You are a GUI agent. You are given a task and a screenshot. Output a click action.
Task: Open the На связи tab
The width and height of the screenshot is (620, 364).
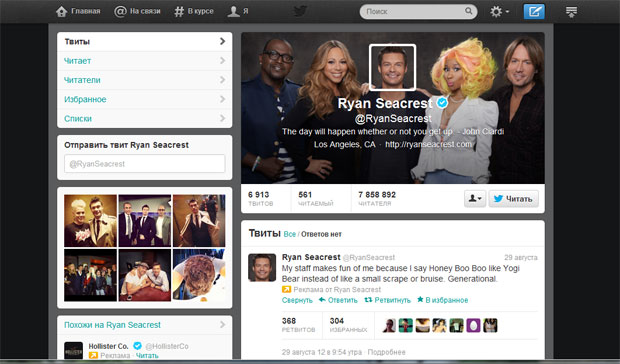[137, 11]
